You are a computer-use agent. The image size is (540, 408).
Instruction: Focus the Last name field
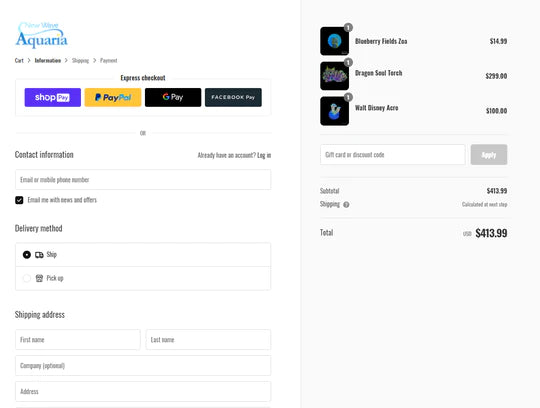[x=208, y=339]
